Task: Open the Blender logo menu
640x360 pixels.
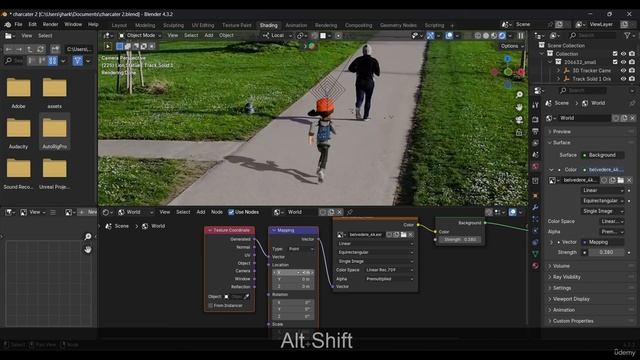Action: (7, 24)
